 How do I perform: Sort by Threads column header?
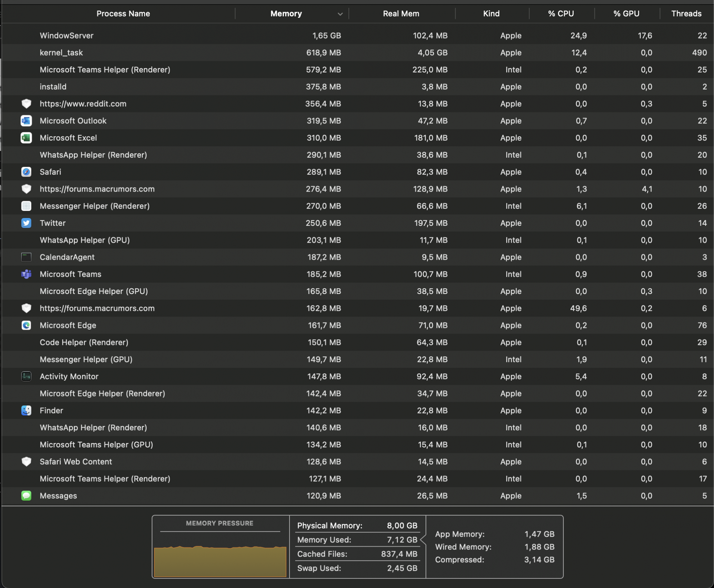[686, 14]
